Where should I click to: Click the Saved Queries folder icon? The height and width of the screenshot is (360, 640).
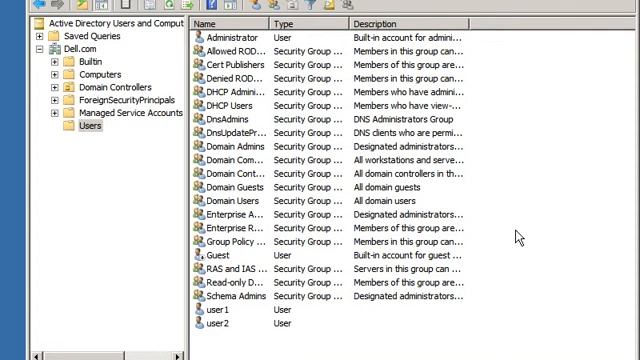54,36
